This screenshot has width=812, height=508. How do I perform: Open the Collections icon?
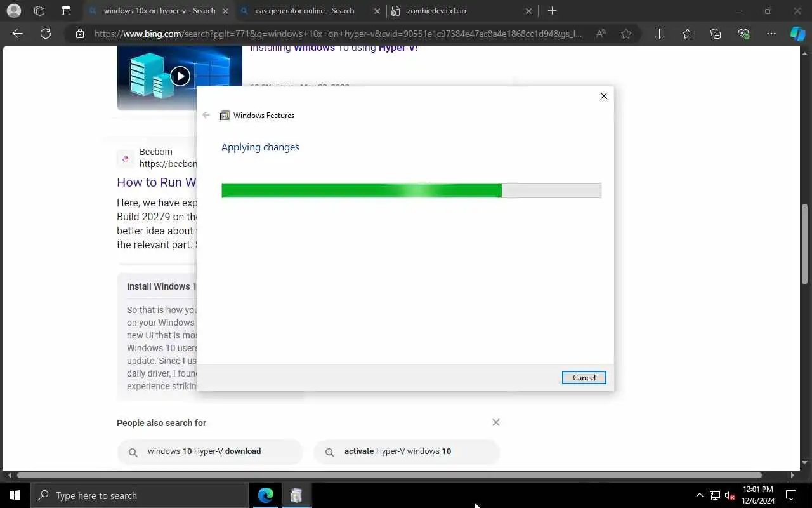716,34
